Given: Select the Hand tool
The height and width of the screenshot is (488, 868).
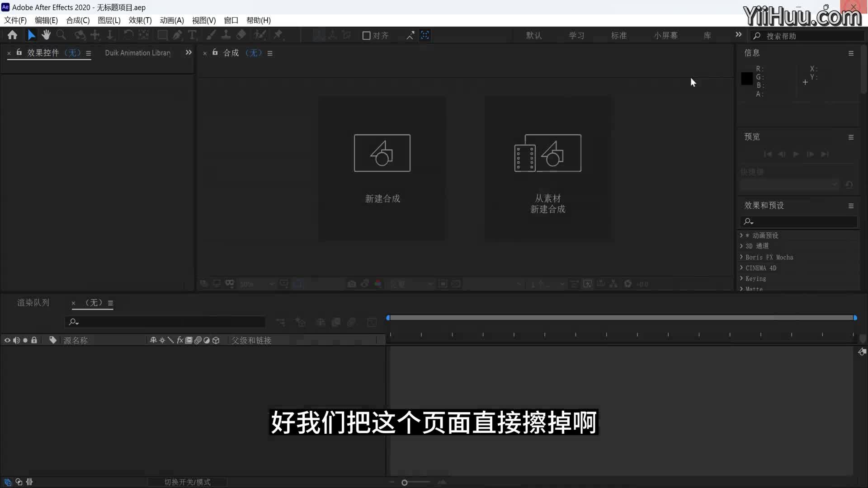Looking at the screenshot, I should pos(46,35).
